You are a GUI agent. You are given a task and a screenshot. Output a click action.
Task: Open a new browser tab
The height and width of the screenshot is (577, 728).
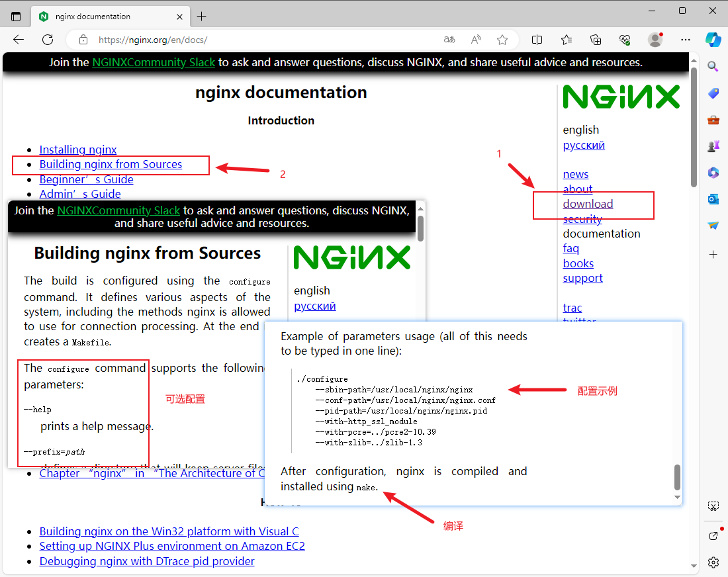[201, 17]
